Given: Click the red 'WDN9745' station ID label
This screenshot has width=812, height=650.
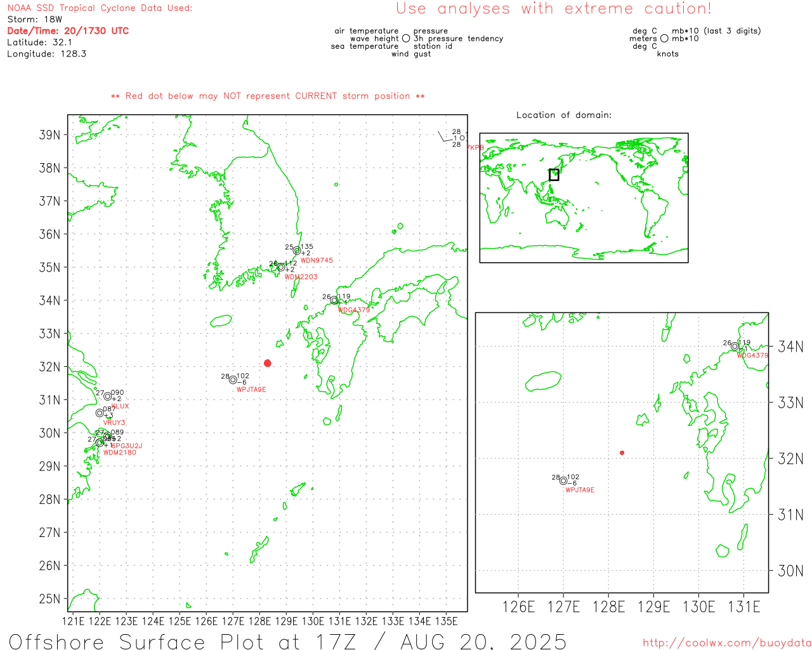Looking at the screenshot, I should tap(317, 260).
